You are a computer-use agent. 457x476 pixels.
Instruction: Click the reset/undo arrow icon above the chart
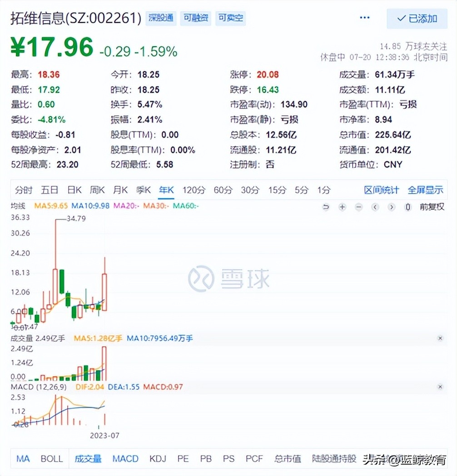pos(326,207)
